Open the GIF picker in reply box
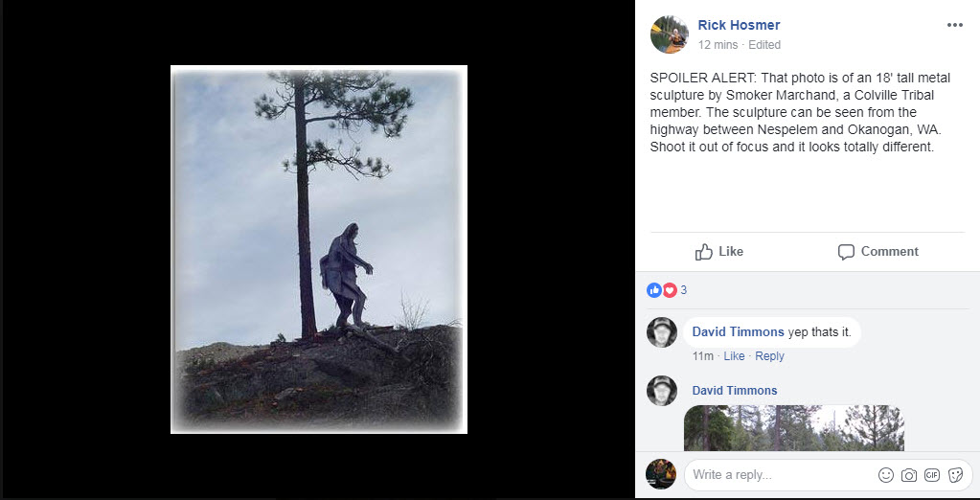This screenshot has width=980, height=500. [x=932, y=475]
